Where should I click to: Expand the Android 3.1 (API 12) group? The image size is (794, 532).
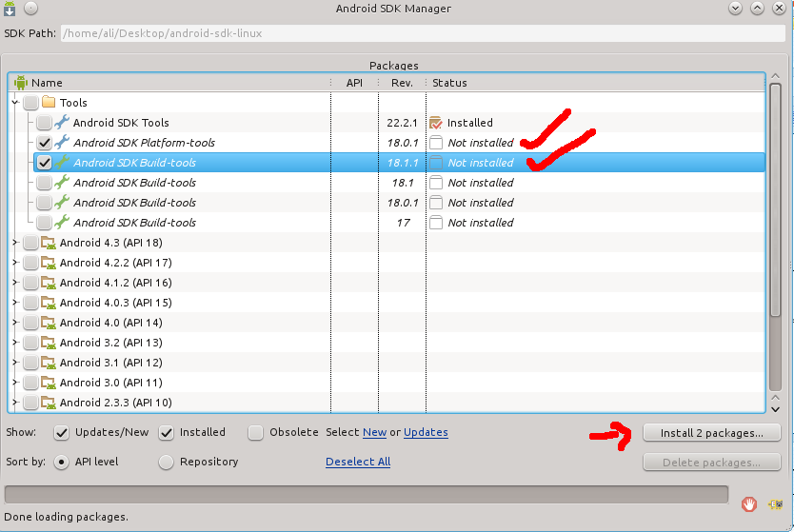(x=15, y=363)
